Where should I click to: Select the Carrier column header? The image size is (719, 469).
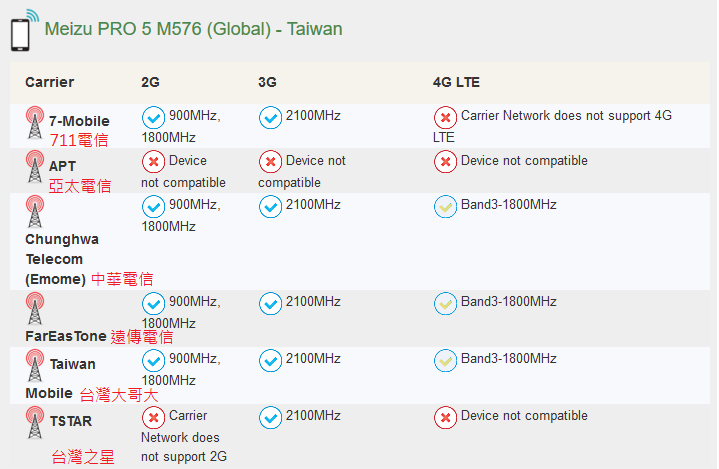tap(50, 82)
